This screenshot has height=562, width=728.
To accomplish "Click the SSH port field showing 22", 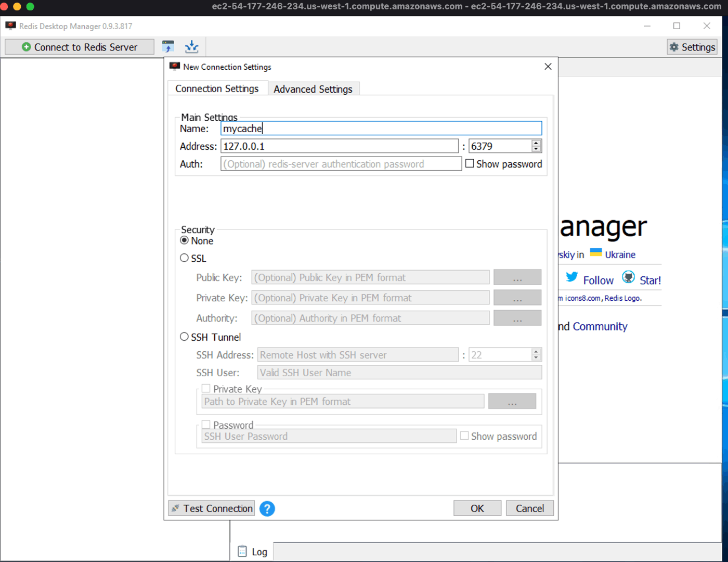I will [x=500, y=355].
